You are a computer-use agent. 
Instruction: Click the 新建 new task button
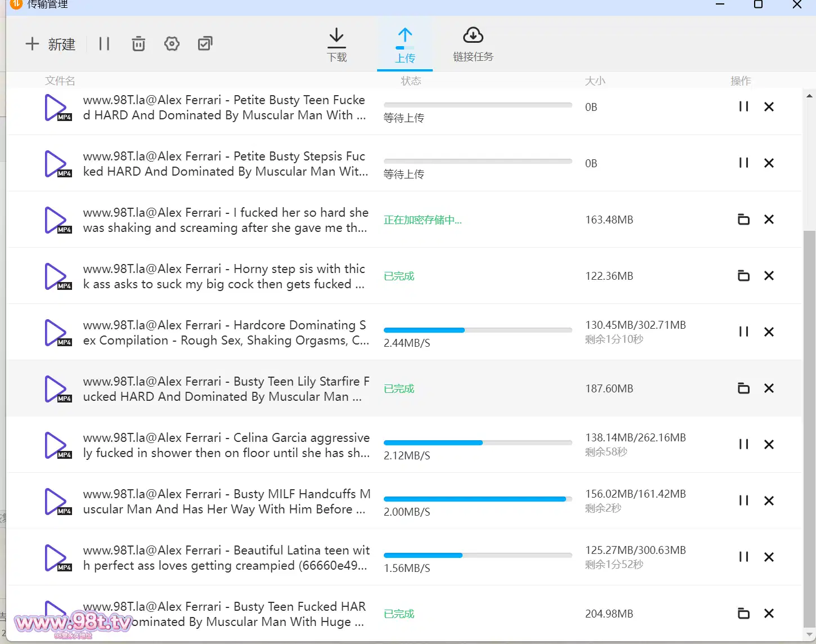pos(50,44)
